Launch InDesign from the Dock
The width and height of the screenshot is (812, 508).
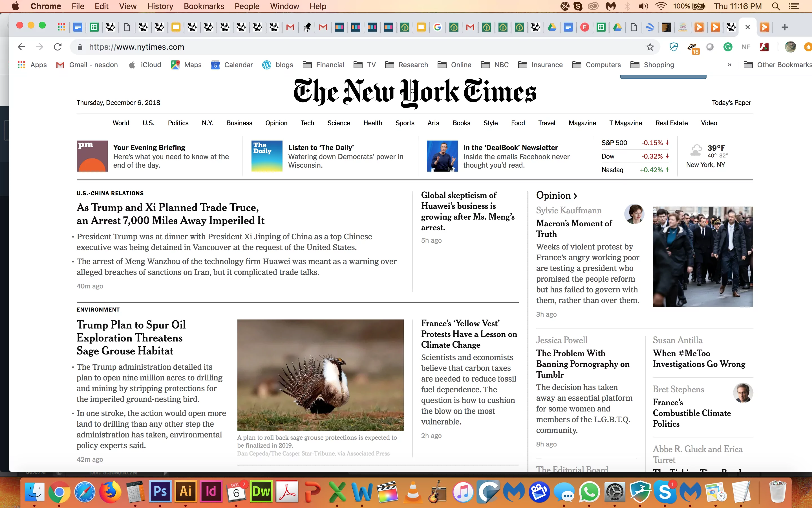[211, 492]
